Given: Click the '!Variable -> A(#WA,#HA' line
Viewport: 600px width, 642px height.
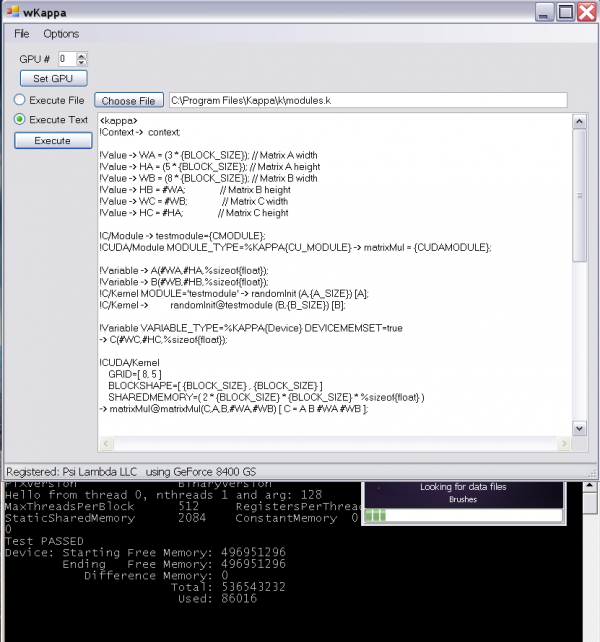Looking at the screenshot, I should tap(184, 271).
